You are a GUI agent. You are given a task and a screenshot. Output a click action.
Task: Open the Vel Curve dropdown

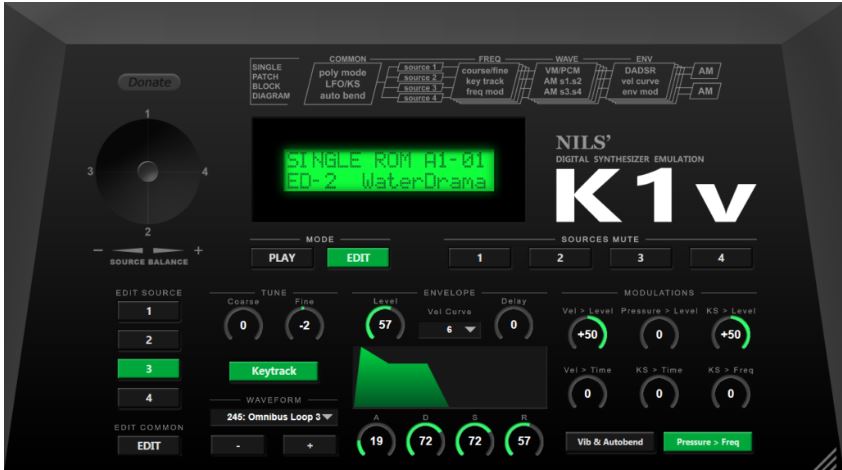point(450,330)
